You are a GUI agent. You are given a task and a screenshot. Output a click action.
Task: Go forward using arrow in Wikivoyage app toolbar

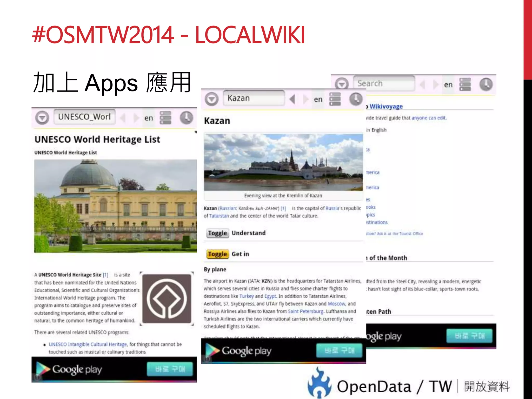click(x=436, y=84)
